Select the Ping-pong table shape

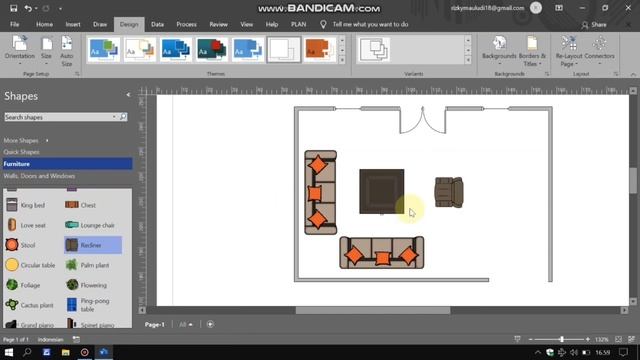point(88,305)
